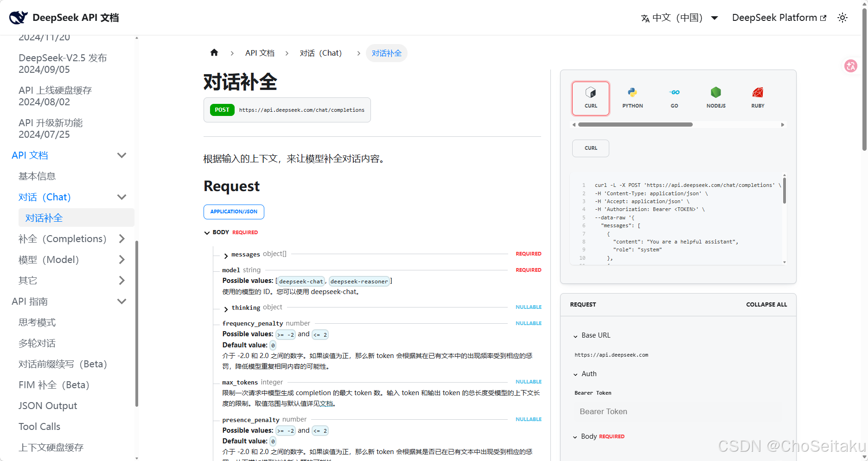Open the 上下文硬盘缓存 sidebar item

51,448
